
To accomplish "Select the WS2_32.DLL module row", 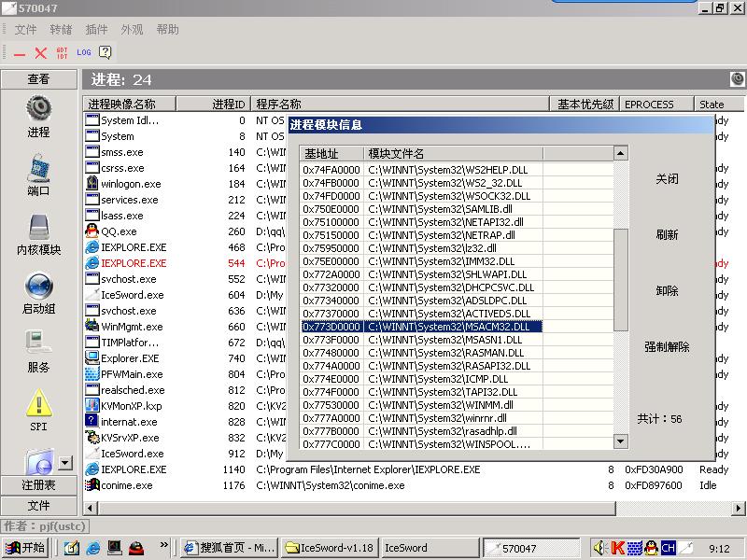I will (x=422, y=183).
